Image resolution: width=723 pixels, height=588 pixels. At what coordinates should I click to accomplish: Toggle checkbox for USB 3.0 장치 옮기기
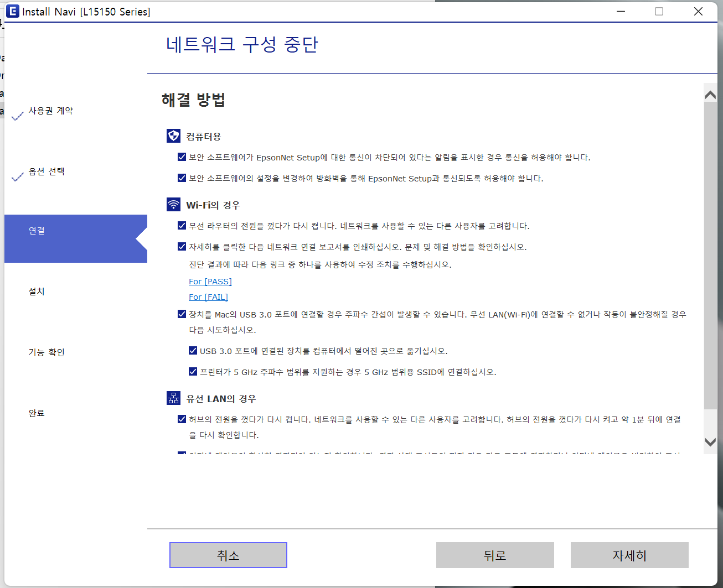pos(193,351)
